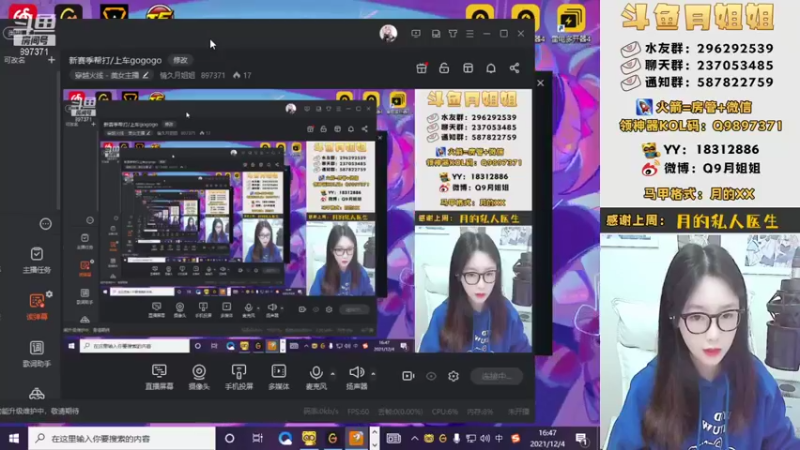Toggle the preview eye icon
Screen dimensions: 800x450
pos(431,376)
